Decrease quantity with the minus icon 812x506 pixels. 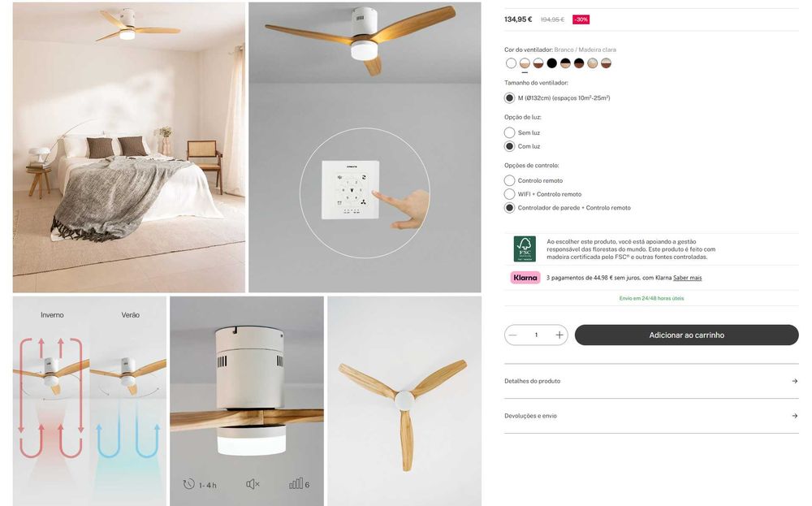coord(512,335)
